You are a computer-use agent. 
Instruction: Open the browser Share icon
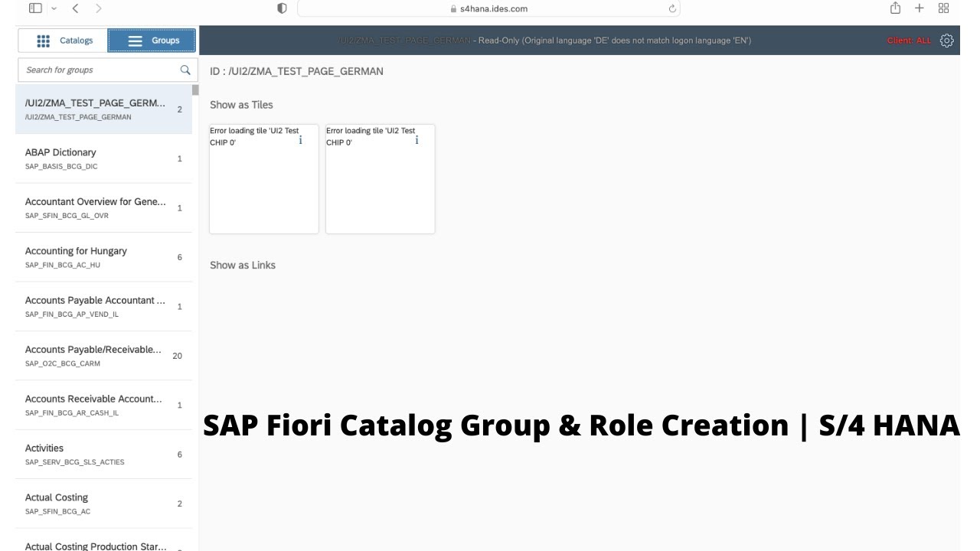[x=895, y=8]
